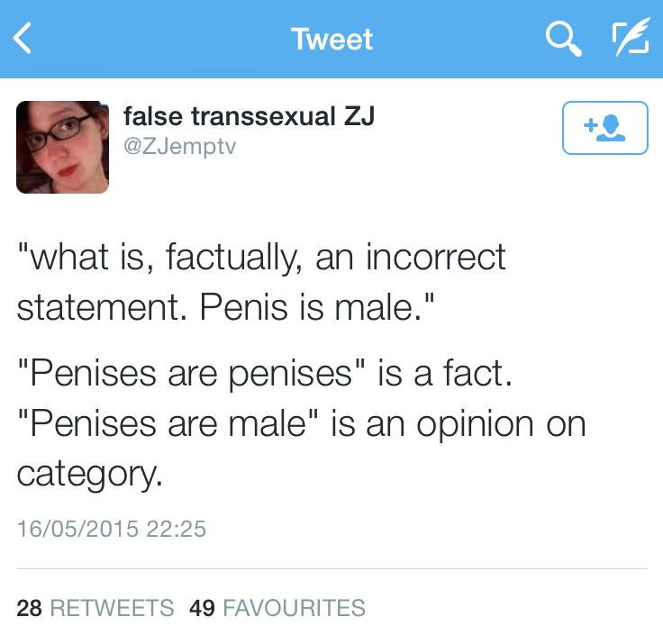Click the phrase "an incorrect" in the tweet

(x=411, y=258)
